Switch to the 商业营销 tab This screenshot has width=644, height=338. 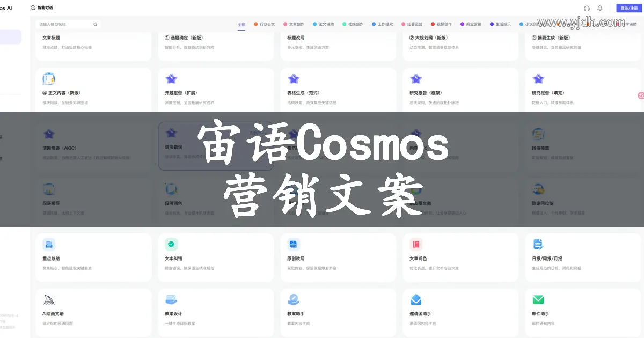(471, 24)
